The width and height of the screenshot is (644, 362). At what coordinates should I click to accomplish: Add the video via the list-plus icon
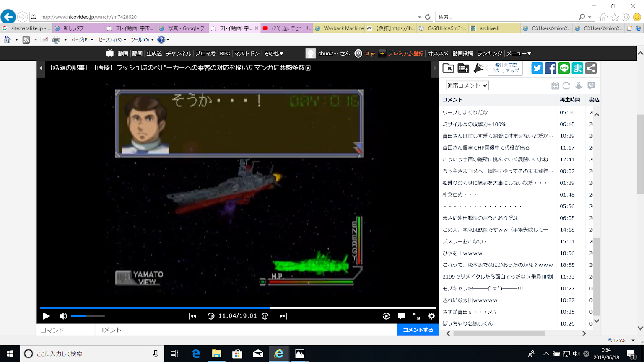[463, 68]
